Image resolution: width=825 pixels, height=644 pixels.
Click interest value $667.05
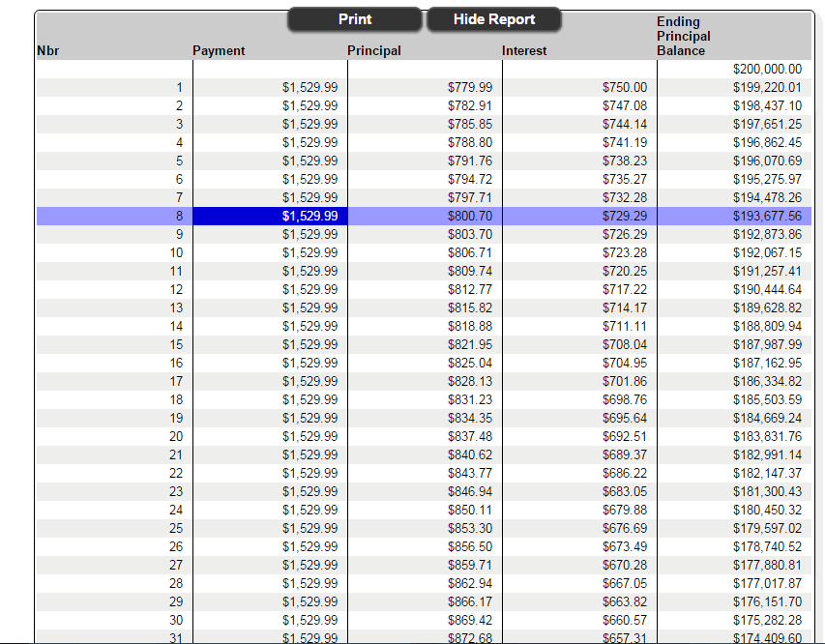625,583
